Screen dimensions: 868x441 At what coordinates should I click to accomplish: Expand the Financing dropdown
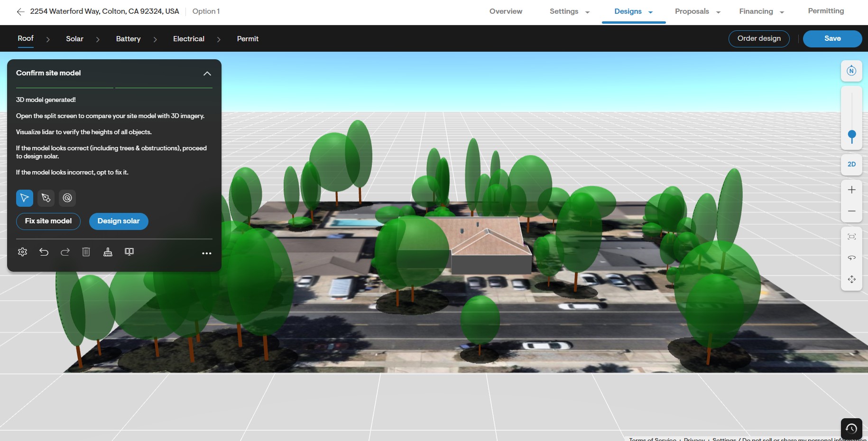[761, 11]
